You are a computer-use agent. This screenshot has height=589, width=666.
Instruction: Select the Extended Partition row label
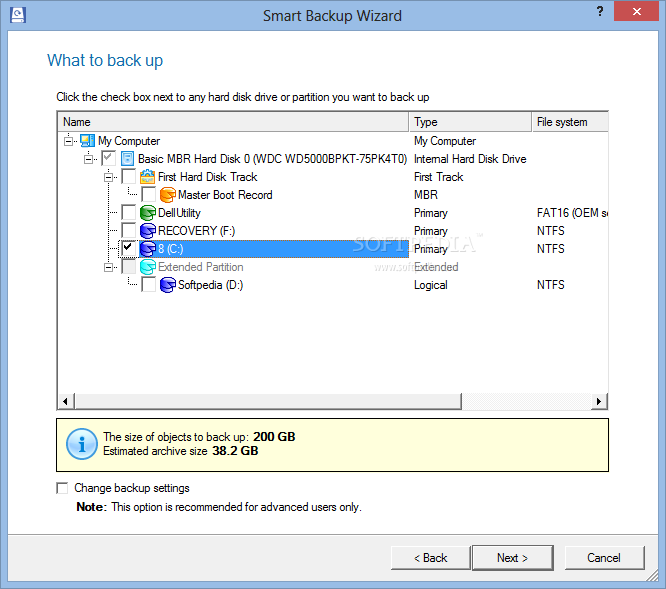[200, 267]
